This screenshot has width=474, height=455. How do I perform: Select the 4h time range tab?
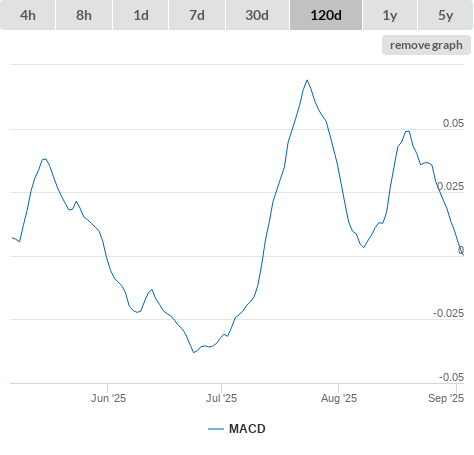pos(28,15)
